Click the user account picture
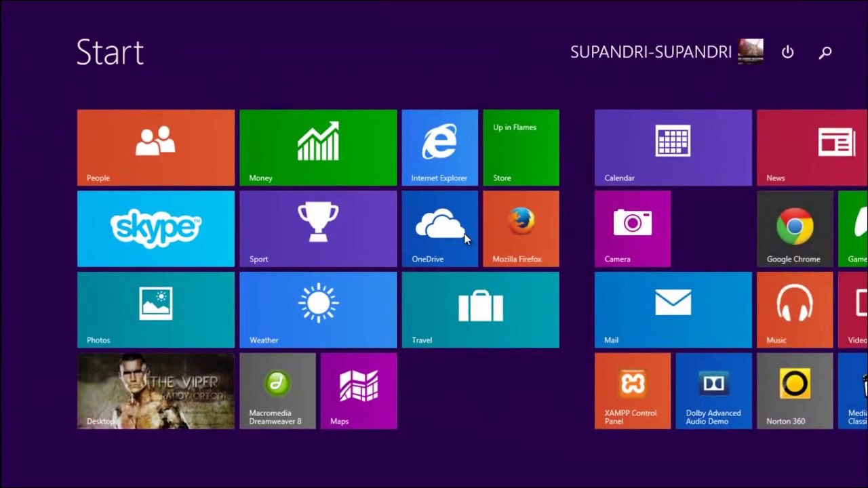Screen dimensions: 868x488 (x=751, y=52)
